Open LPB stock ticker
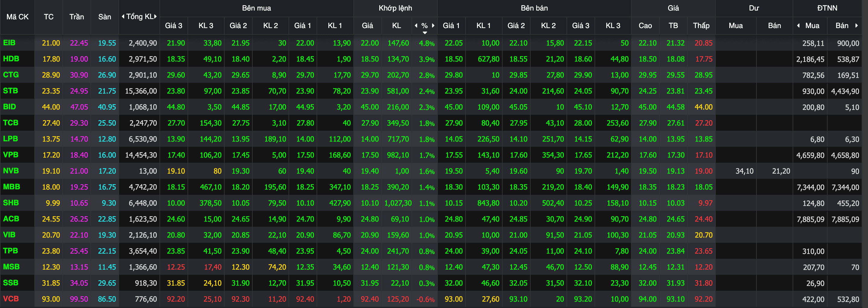This screenshot has height=308, width=868. point(11,139)
